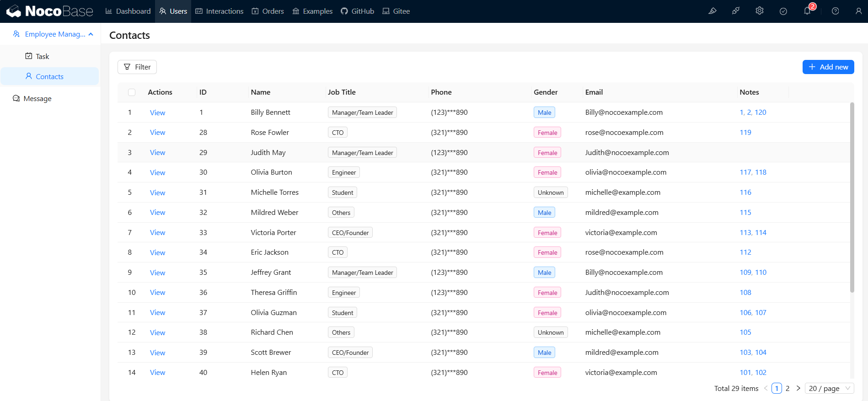The height and width of the screenshot is (401, 868).
Task: Open Message in the sidebar
Action: 50,98
